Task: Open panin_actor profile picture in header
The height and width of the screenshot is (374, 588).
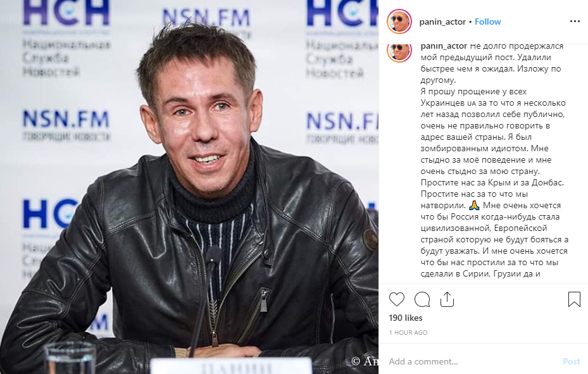Action: (399, 22)
